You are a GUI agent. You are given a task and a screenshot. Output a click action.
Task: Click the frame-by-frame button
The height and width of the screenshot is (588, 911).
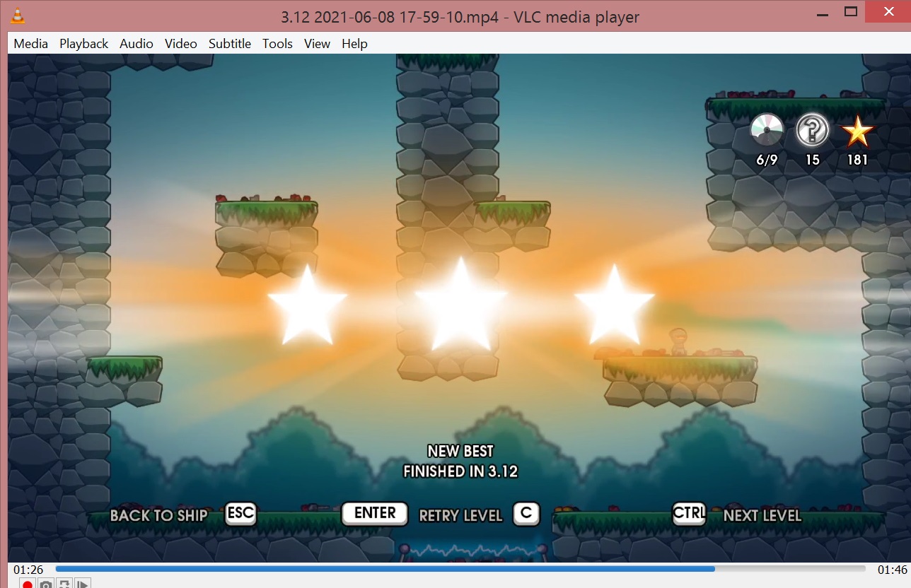(x=83, y=584)
